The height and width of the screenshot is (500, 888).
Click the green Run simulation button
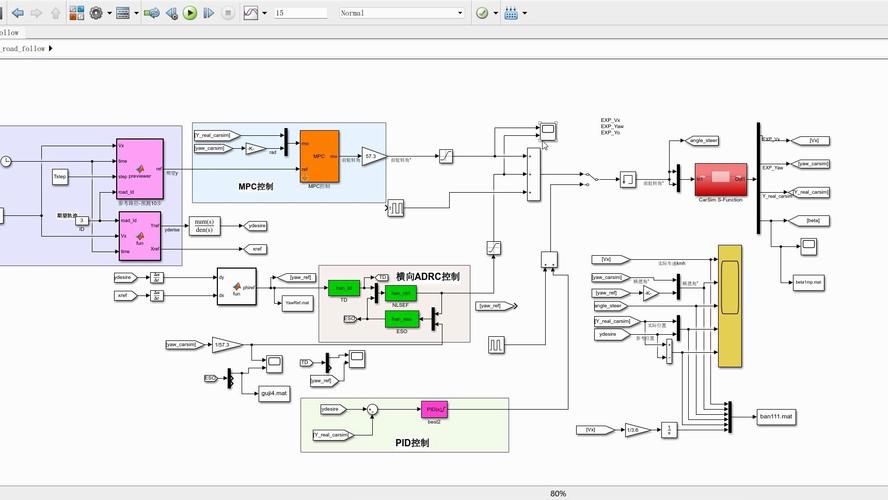tap(190, 13)
